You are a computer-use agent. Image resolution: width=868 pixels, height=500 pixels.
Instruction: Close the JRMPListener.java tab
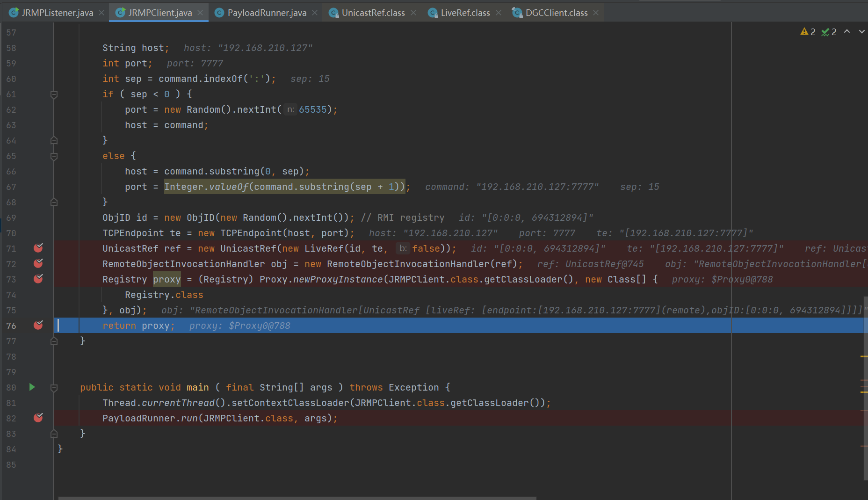(x=101, y=13)
